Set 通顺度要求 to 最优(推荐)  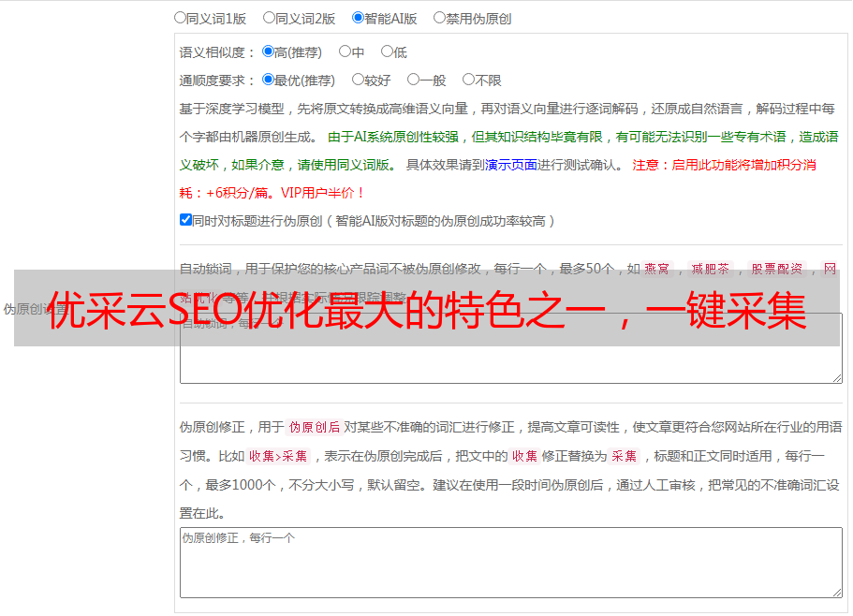(268, 80)
